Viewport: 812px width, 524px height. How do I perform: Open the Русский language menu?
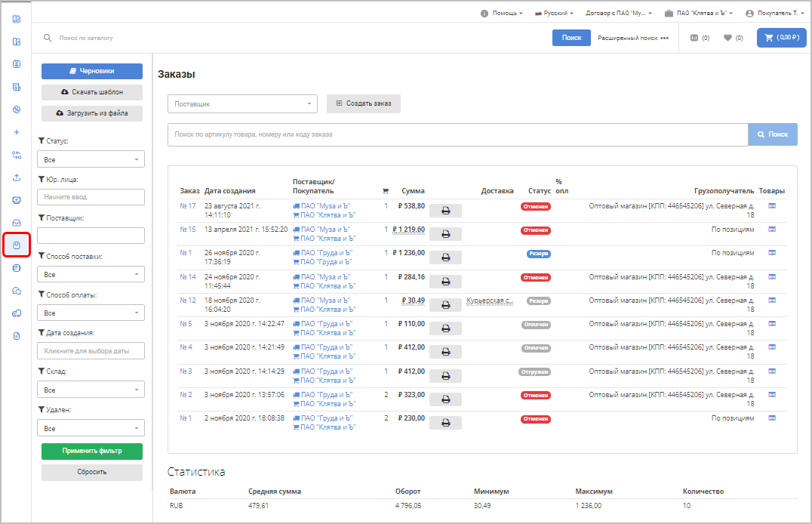point(555,14)
